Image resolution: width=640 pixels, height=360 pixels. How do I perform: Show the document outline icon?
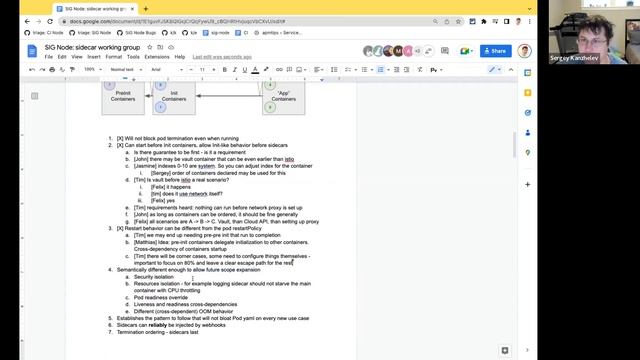tap(35, 96)
